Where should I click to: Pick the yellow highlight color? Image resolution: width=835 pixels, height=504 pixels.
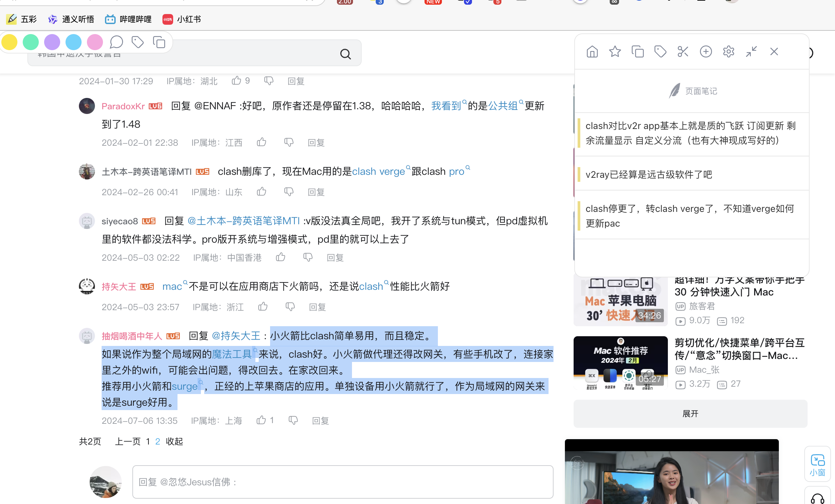[9, 42]
